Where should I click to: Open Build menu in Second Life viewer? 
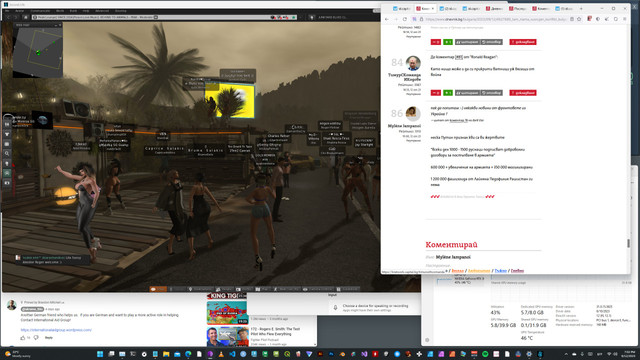(x=73, y=11)
